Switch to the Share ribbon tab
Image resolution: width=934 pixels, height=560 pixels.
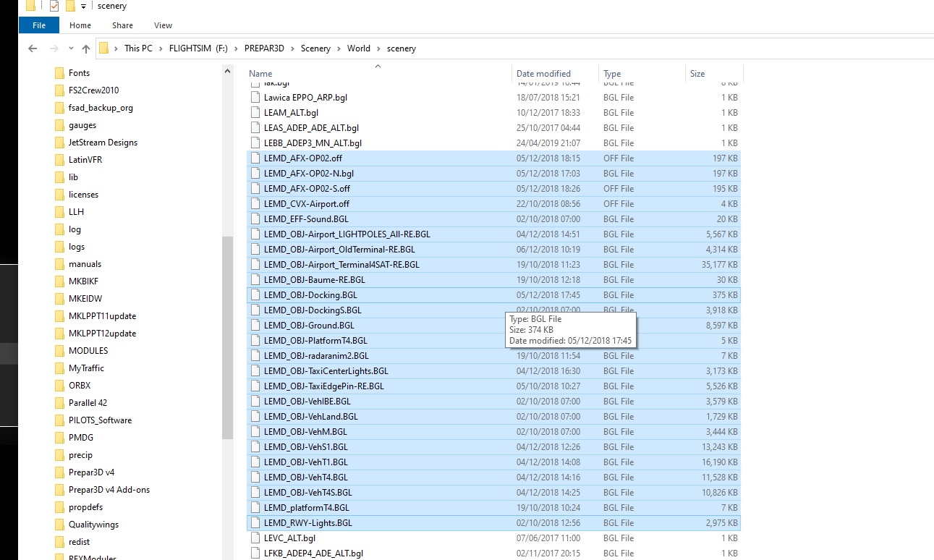click(x=122, y=25)
